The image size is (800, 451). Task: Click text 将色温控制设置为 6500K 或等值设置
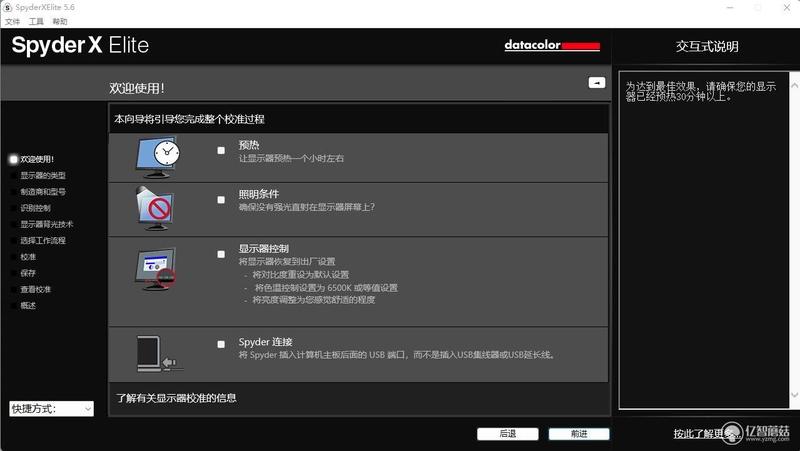(326, 288)
